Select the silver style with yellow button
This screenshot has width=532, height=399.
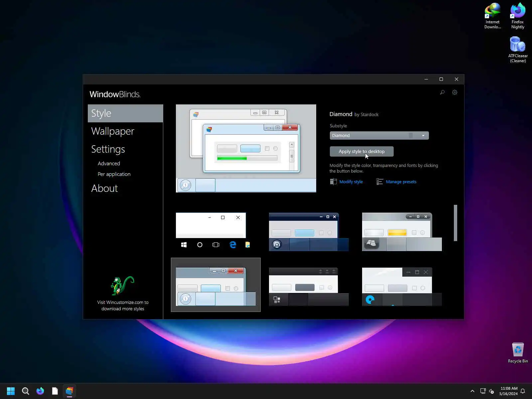click(402, 232)
